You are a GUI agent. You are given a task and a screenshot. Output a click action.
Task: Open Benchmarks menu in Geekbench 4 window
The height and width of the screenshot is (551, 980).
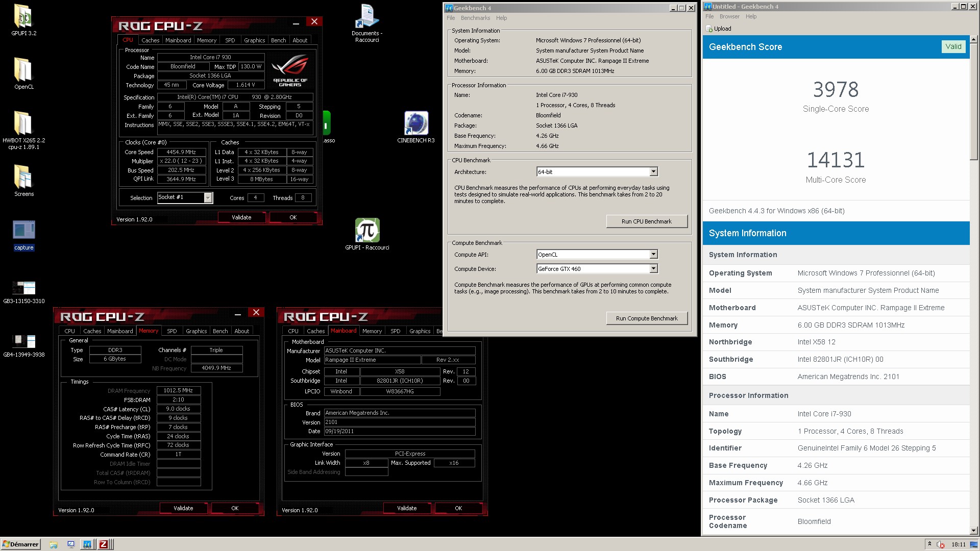coord(475,18)
